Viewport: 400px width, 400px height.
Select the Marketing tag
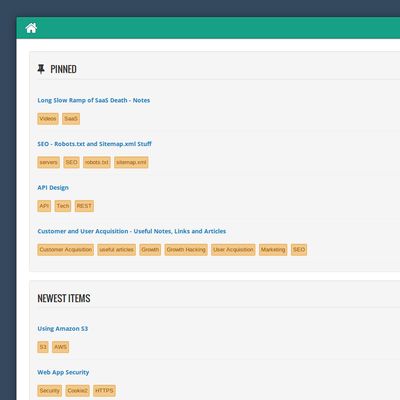273,250
